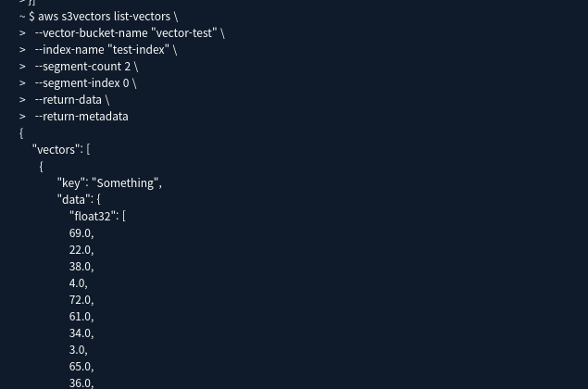Click the "vector-test" bucket name value
The image size is (588, 389).
183,33
